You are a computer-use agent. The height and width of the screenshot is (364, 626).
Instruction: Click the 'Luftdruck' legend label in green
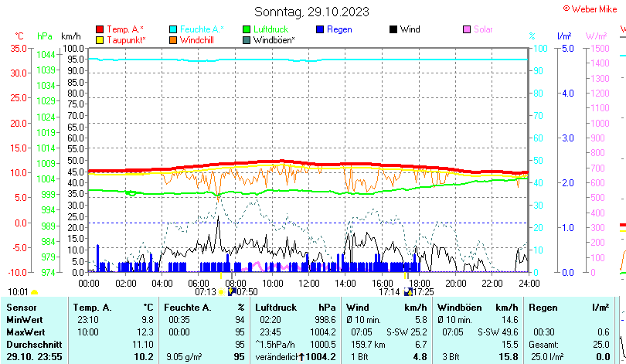tap(271, 29)
